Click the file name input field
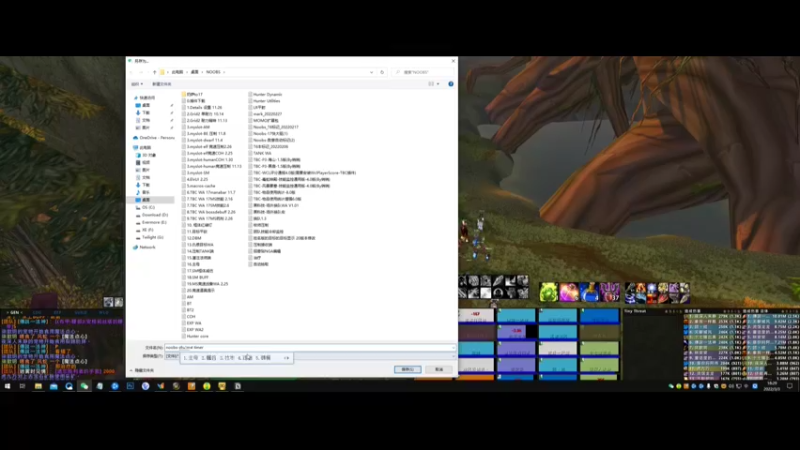Screen dimensions: 800x450 click(x=308, y=347)
